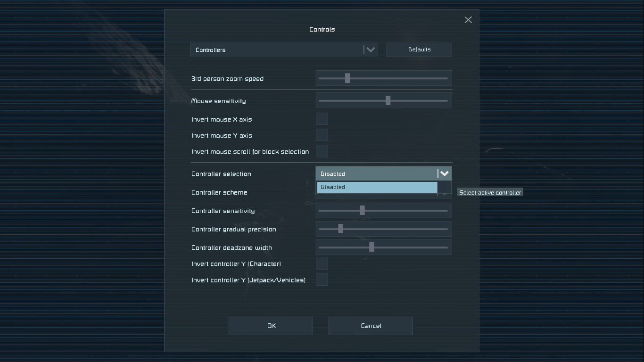Click the Controller selection combo box field

pyautogui.click(x=376, y=173)
